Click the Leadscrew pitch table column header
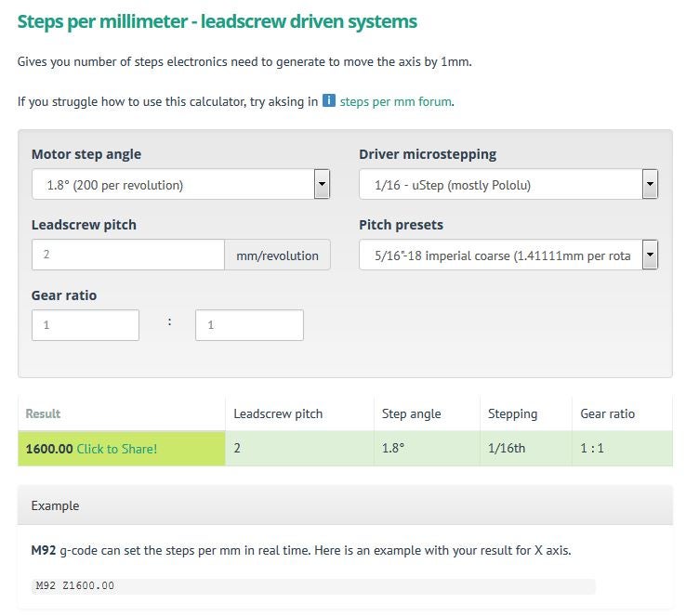Viewport: 686px width, 616px height. 278,413
